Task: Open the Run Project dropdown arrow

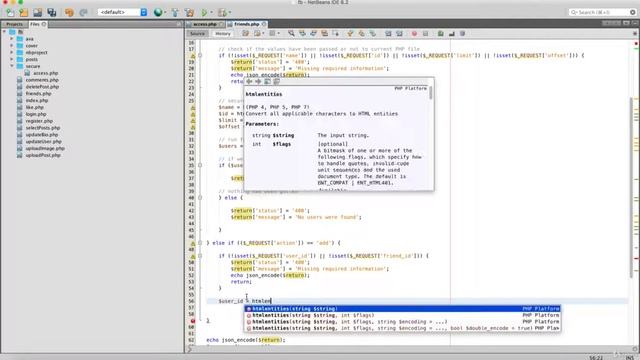Action: pyautogui.click(x=211, y=13)
